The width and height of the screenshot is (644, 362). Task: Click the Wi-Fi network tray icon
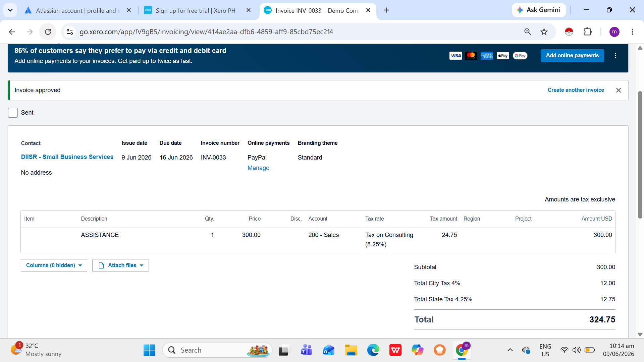coord(565,350)
